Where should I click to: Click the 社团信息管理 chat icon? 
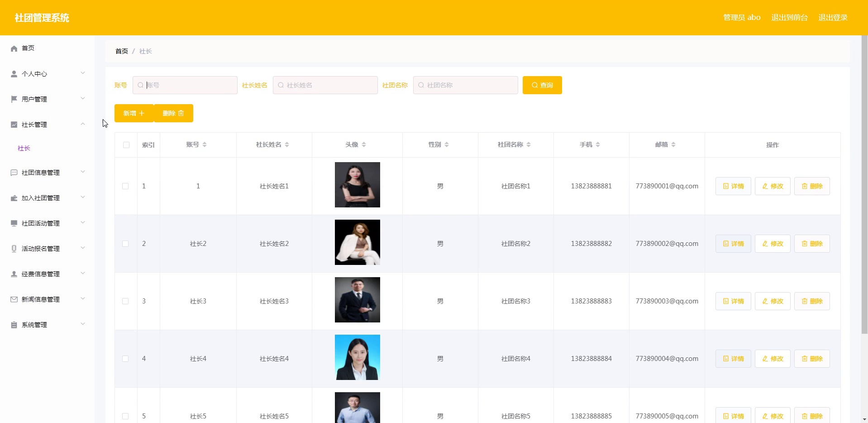(x=14, y=173)
